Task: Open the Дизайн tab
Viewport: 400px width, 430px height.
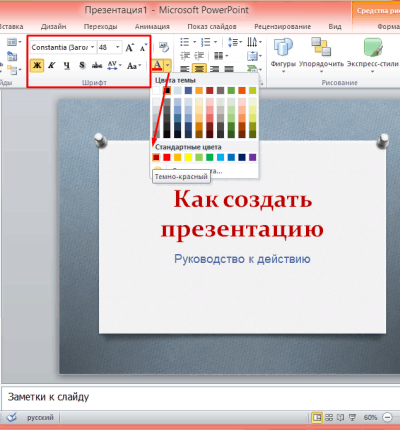Action: click(53, 27)
